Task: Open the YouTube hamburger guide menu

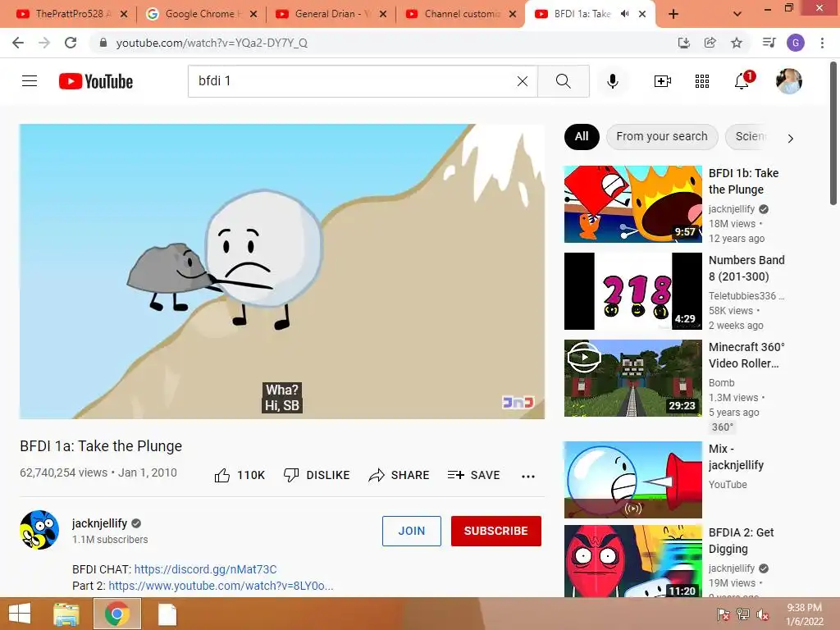Action: tap(30, 81)
